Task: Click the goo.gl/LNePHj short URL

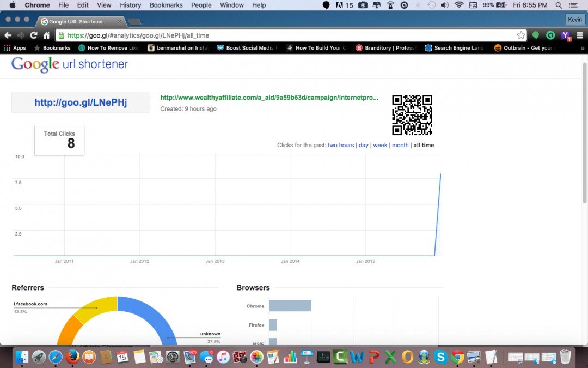Action: tap(81, 102)
